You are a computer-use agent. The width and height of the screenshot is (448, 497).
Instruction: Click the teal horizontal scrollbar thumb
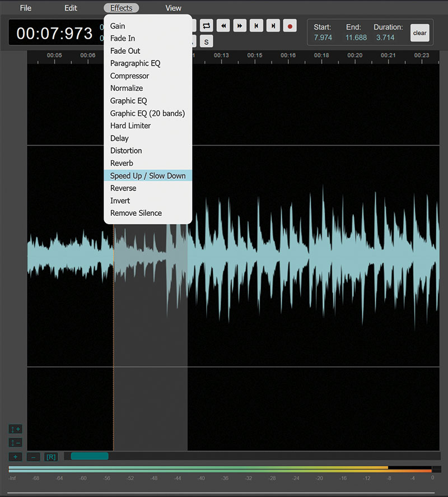click(90, 456)
